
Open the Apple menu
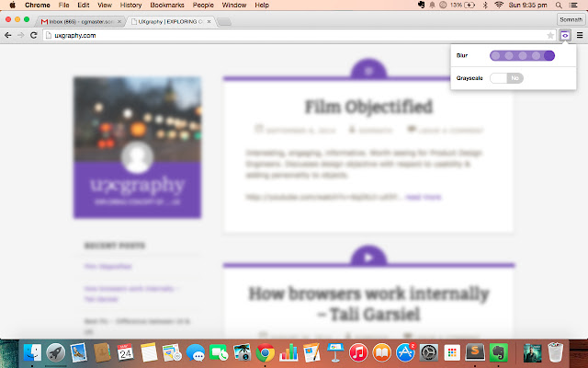tap(12, 6)
